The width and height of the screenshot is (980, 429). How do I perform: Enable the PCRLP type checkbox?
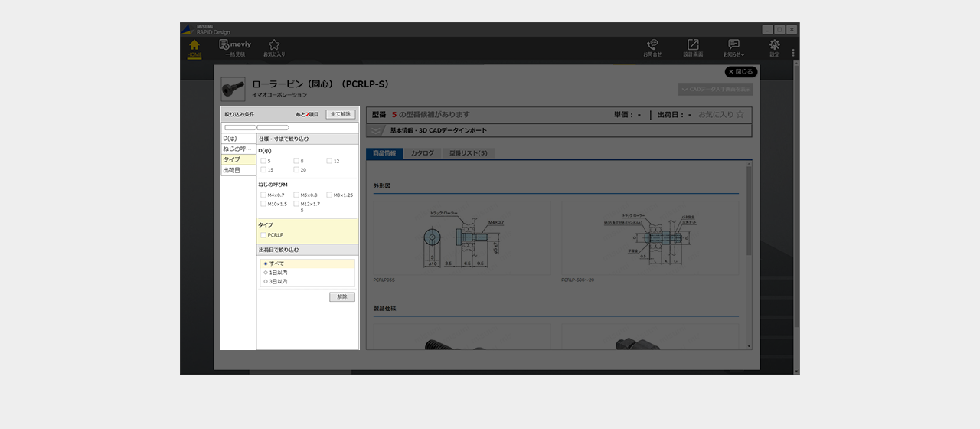point(263,235)
